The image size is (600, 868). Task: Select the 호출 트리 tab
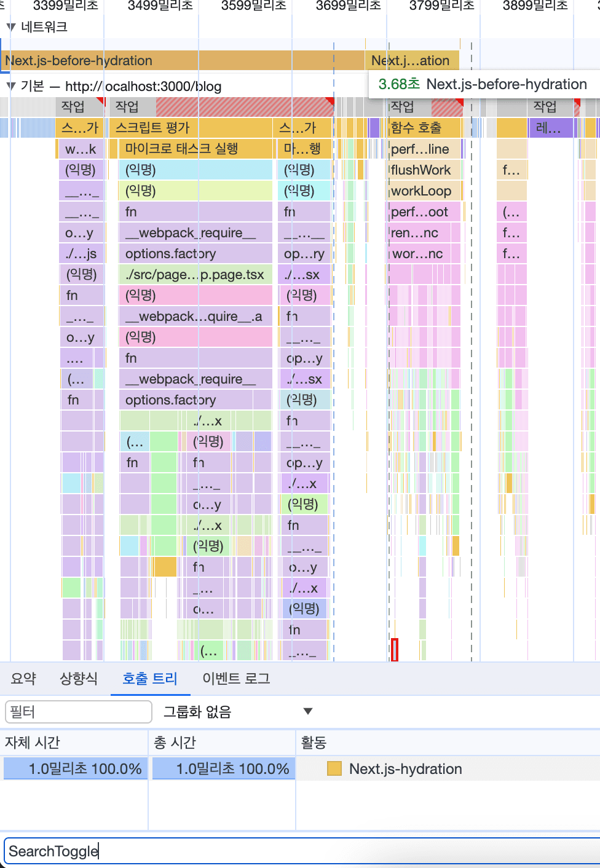coord(151,678)
